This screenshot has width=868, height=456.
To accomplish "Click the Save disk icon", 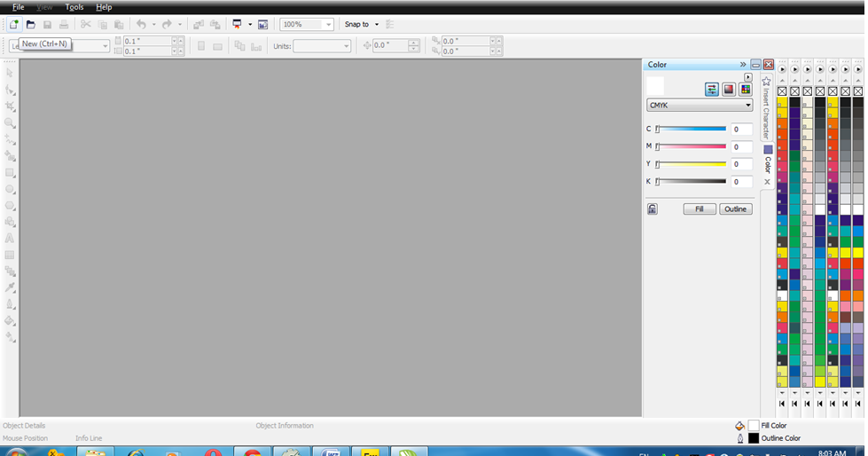I will (x=48, y=24).
